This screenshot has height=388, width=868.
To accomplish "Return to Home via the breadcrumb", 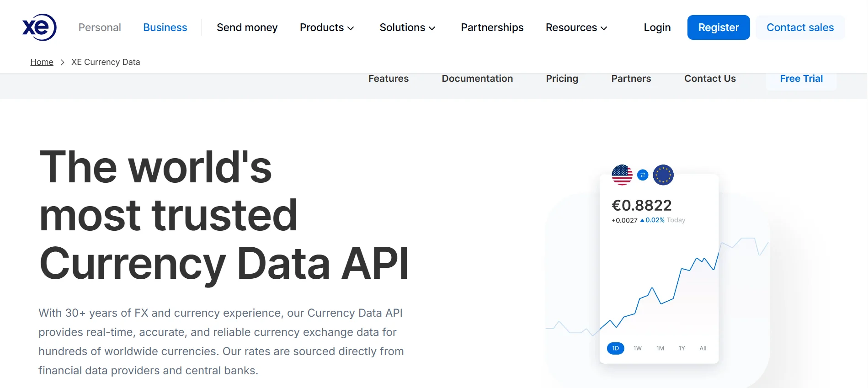I will [x=42, y=62].
